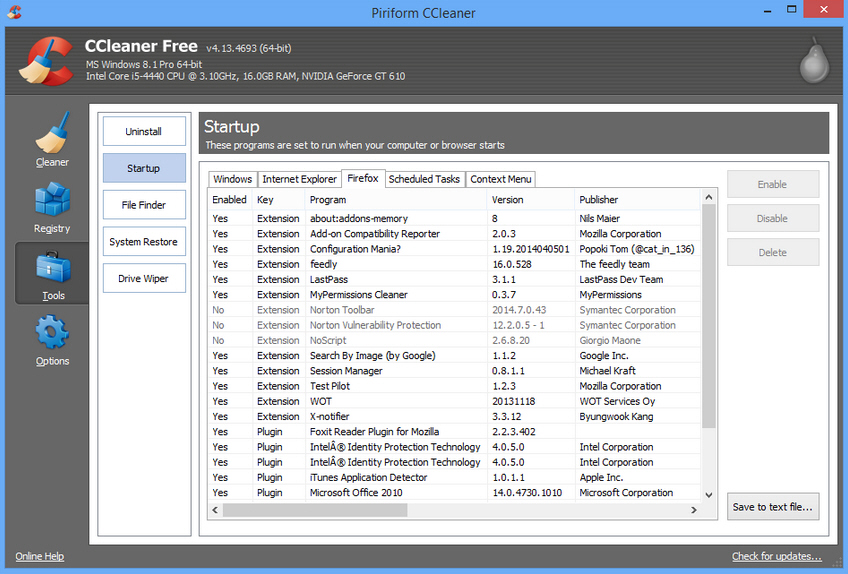The width and height of the screenshot is (848, 574).
Task: Select Foxit Reader Plugin for Mozilla
Action: (x=454, y=432)
